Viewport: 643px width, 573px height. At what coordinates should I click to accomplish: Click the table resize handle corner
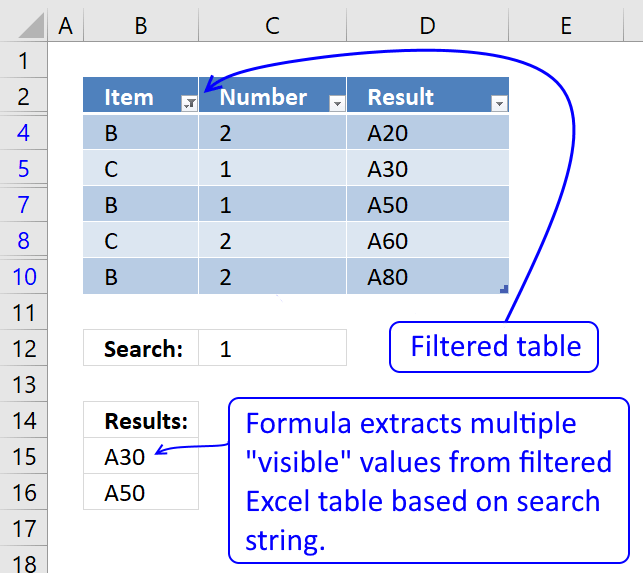(x=504, y=289)
